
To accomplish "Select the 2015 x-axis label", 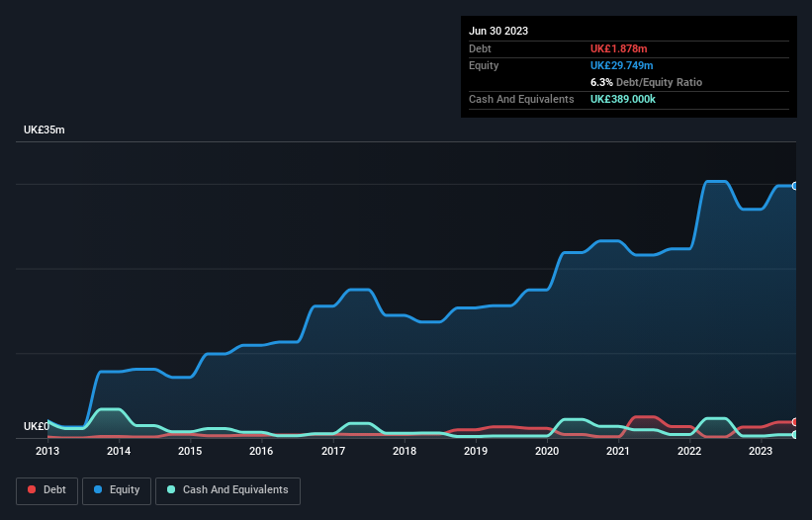I will 190,451.
